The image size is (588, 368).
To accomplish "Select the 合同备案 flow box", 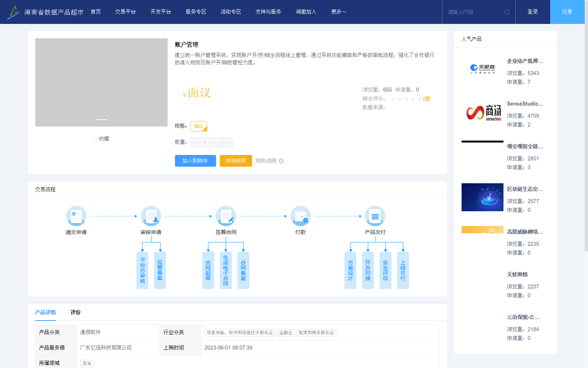I will tap(243, 270).
